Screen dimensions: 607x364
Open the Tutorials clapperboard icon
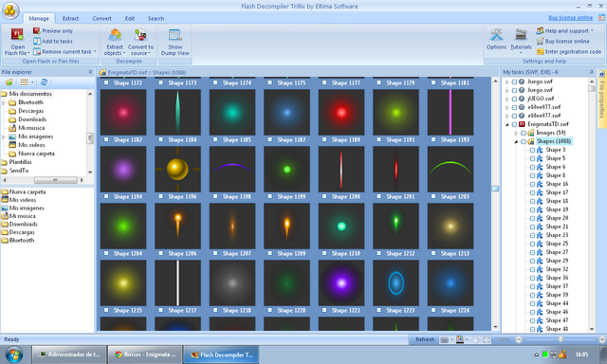tap(521, 35)
